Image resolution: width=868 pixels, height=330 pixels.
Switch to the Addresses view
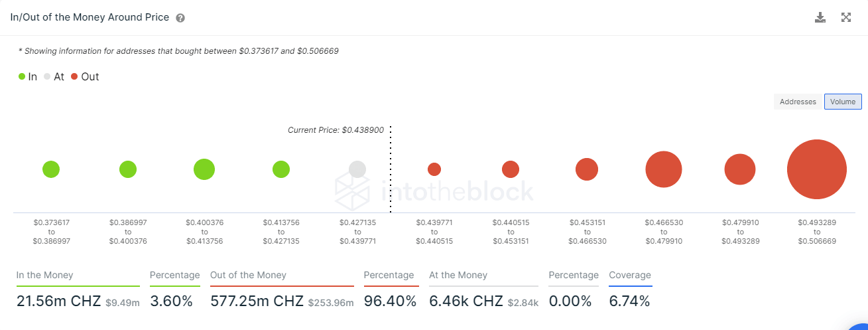click(x=798, y=102)
